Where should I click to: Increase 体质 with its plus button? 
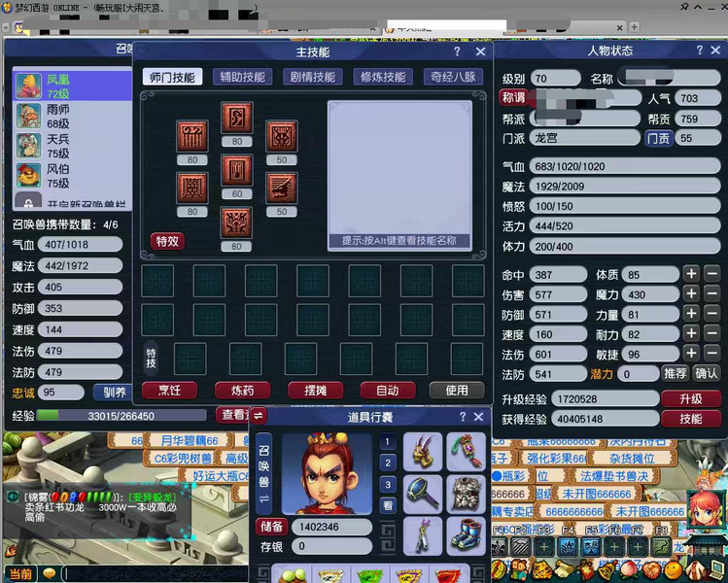tap(690, 275)
